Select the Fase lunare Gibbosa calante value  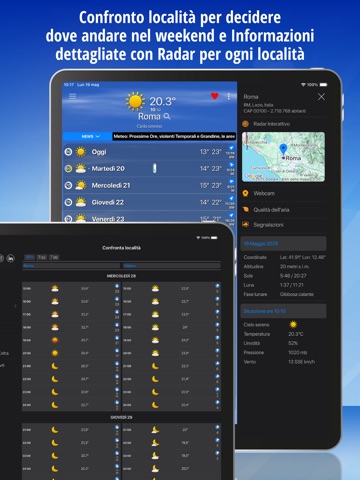pos(297,294)
